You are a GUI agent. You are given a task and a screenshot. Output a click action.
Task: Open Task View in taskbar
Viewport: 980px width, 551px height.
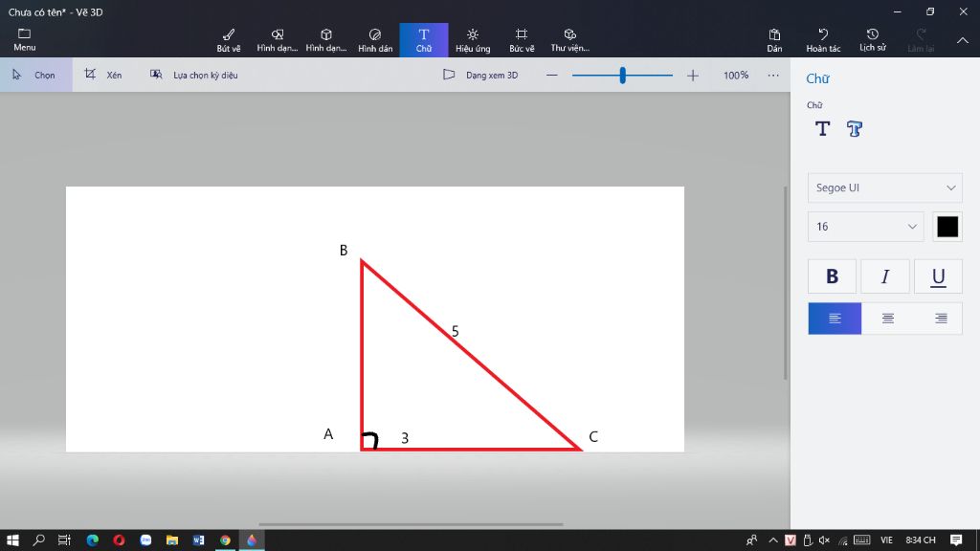(x=64, y=540)
